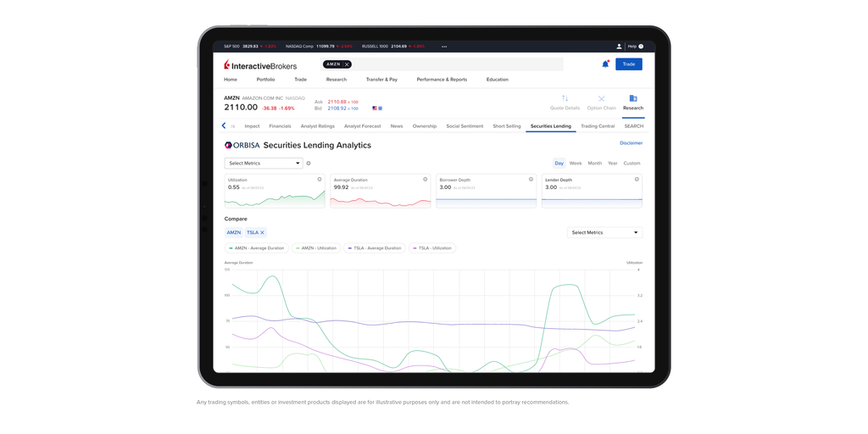Switch to the Short Selling tab
This screenshot has height=434, width=868.
pos(507,126)
